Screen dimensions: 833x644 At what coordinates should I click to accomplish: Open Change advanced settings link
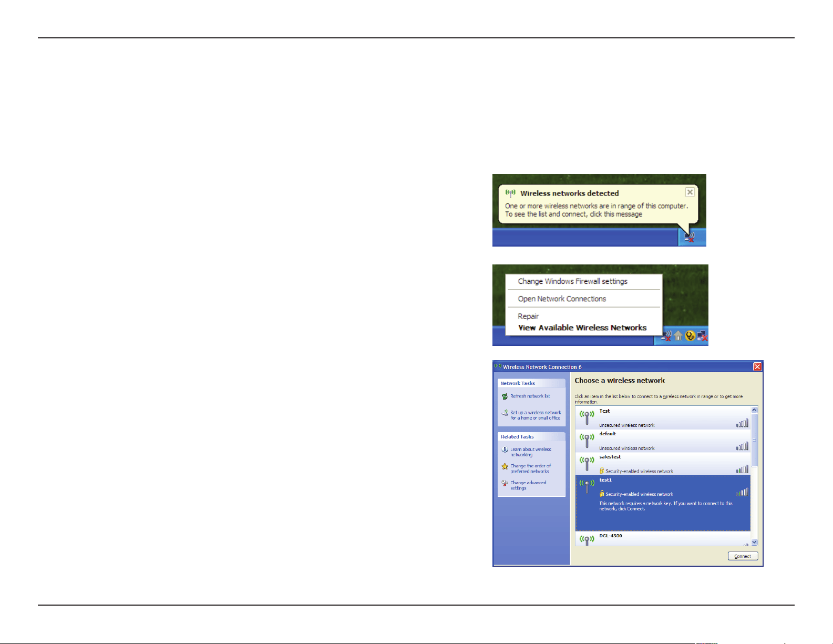pos(528,485)
